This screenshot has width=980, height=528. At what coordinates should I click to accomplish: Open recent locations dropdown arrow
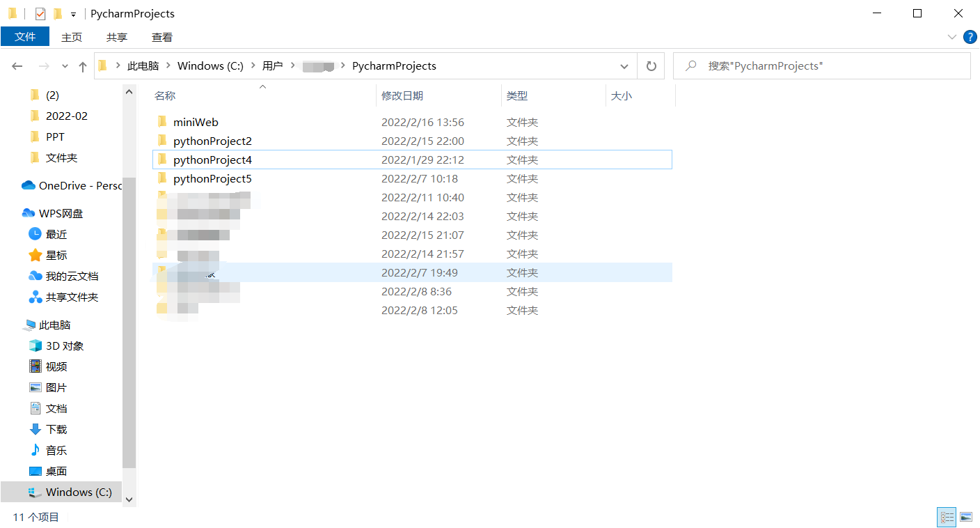click(x=65, y=66)
